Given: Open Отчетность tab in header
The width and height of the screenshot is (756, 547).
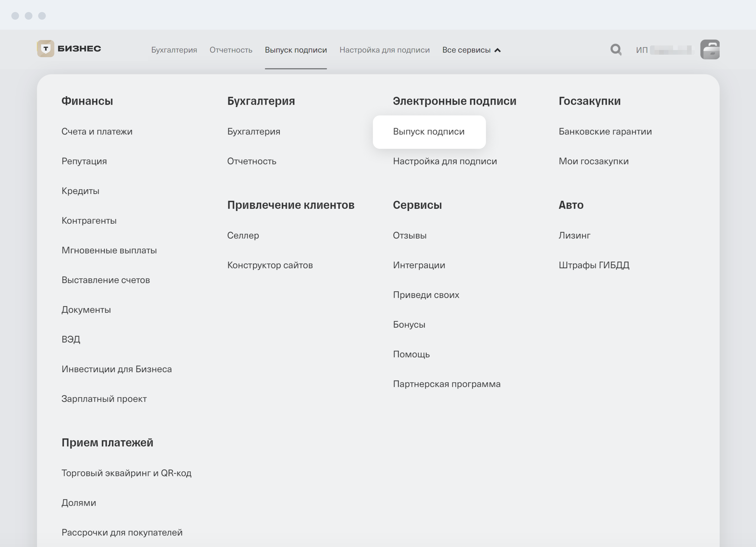Looking at the screenshot, I should coord(231,50).
